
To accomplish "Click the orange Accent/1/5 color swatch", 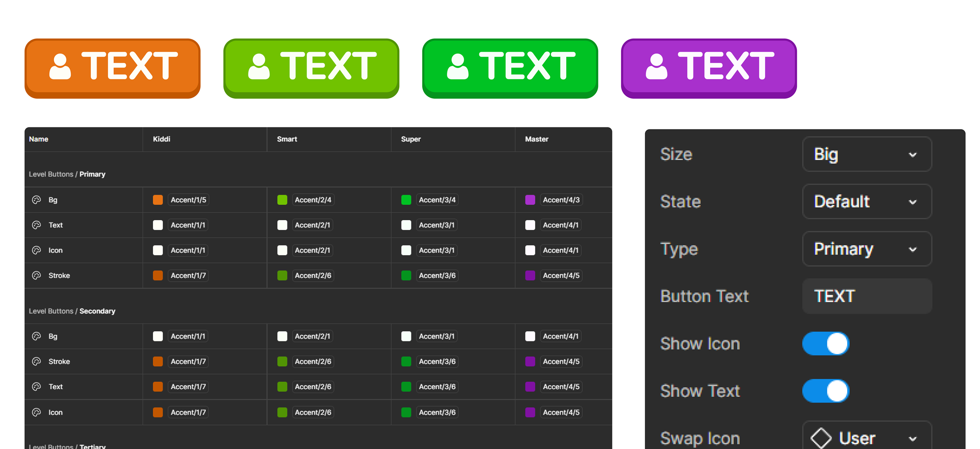I will pos(158,200).
